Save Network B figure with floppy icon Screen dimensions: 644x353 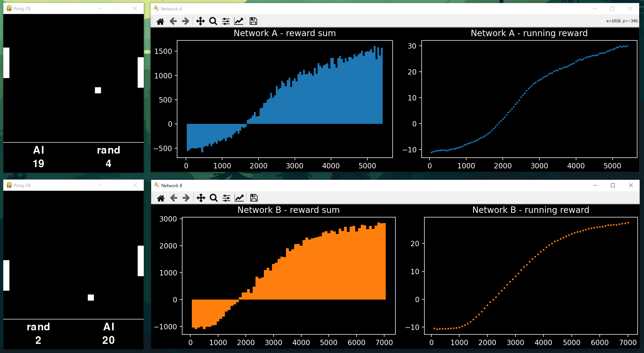254,198
